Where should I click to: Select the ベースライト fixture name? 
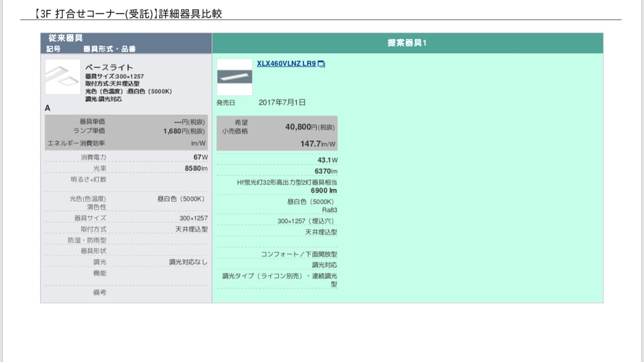click(109, 68)
